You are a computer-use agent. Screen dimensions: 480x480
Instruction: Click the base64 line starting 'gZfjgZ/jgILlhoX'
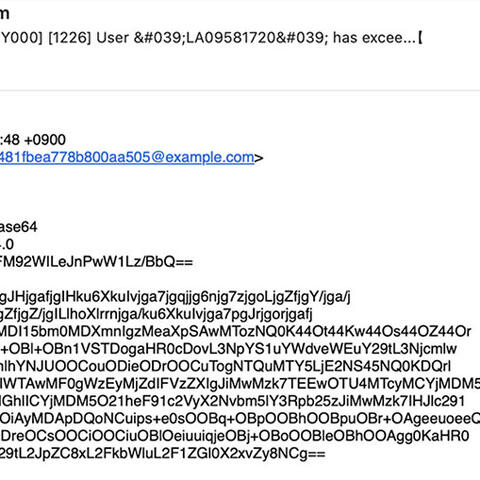coord(156,314)
